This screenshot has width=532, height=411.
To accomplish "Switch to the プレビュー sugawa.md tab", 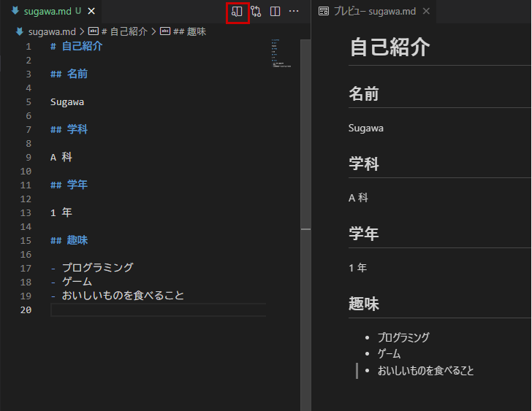I will pyautogui.click(x=374, y=12).
